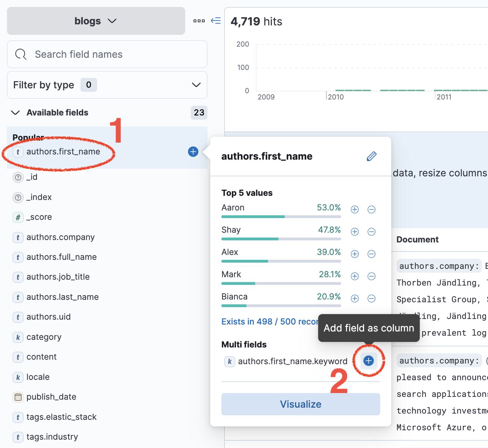
Task: Select the locale field
Action: (x=38, y=377)
